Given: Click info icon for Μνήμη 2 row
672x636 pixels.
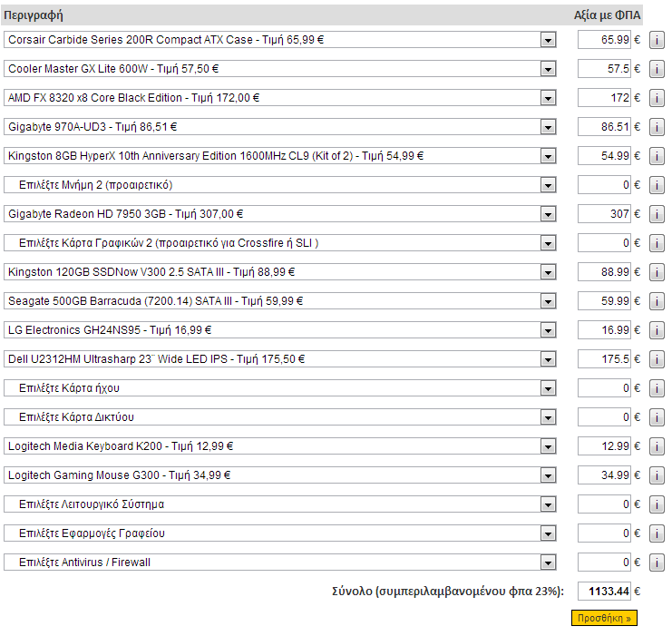Looking at the screenshot, I should point(657,185).
